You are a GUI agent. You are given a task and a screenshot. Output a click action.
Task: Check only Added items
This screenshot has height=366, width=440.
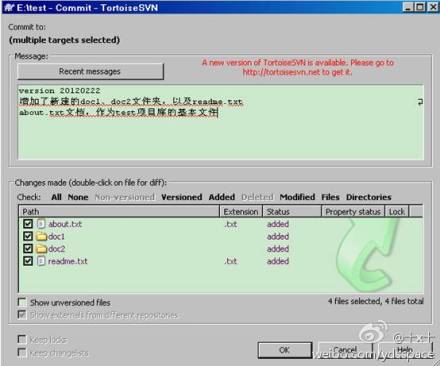point(222,197)
